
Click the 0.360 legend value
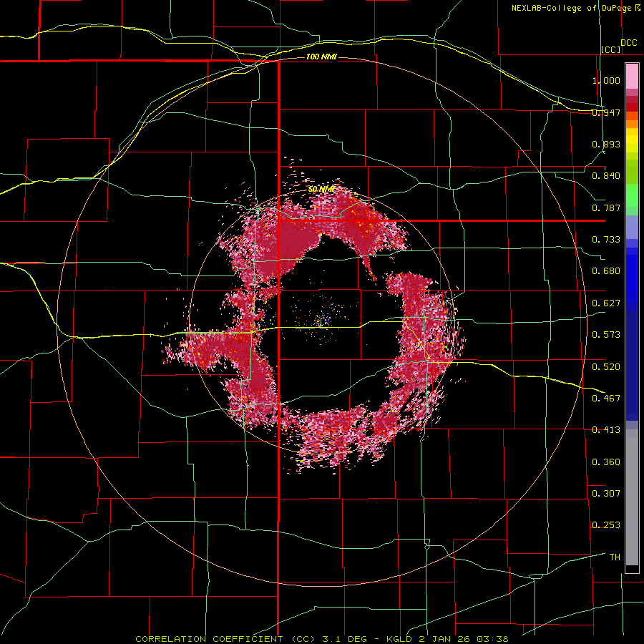tap(606, 462)
